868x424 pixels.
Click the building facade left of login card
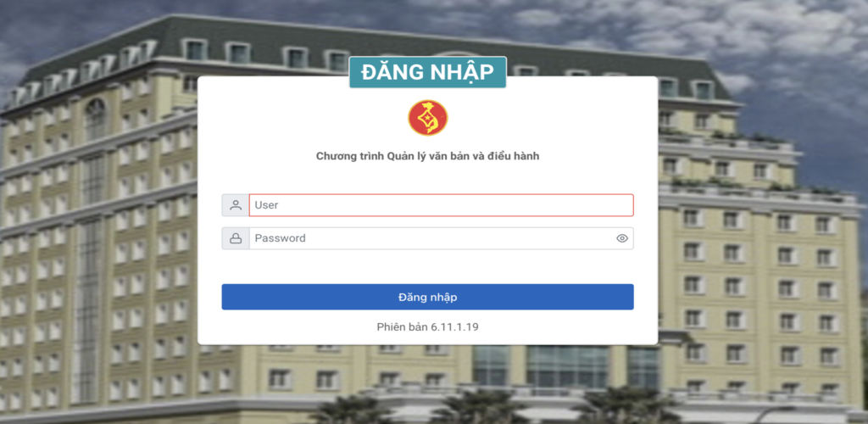pos(100,249)
